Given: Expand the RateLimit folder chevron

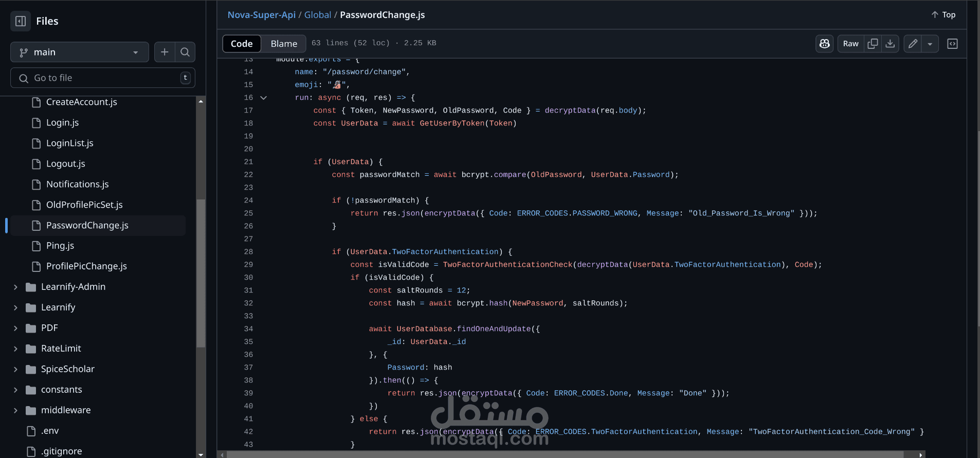Looking at the screenshot, I should point(15,349).
